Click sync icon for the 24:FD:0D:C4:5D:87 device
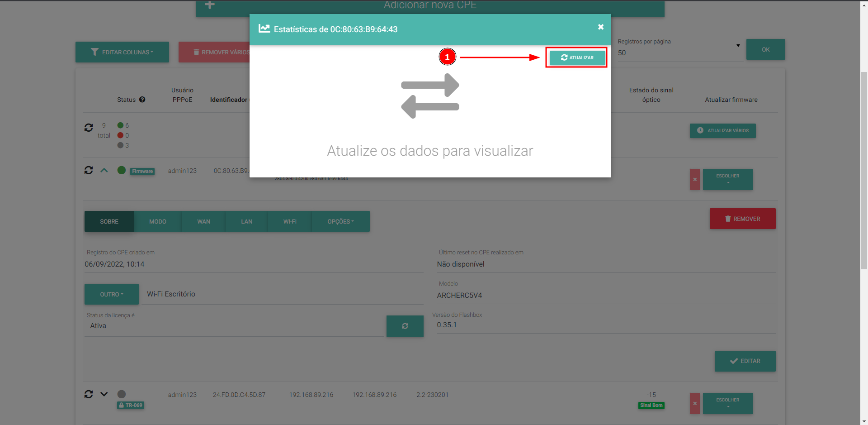This screenshot has width=868, height=425. 89,394
